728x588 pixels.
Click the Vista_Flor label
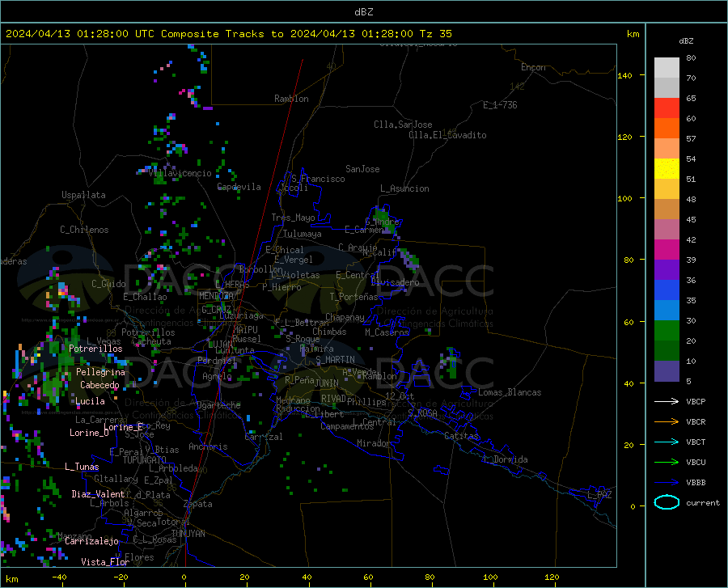coord(105,562)
